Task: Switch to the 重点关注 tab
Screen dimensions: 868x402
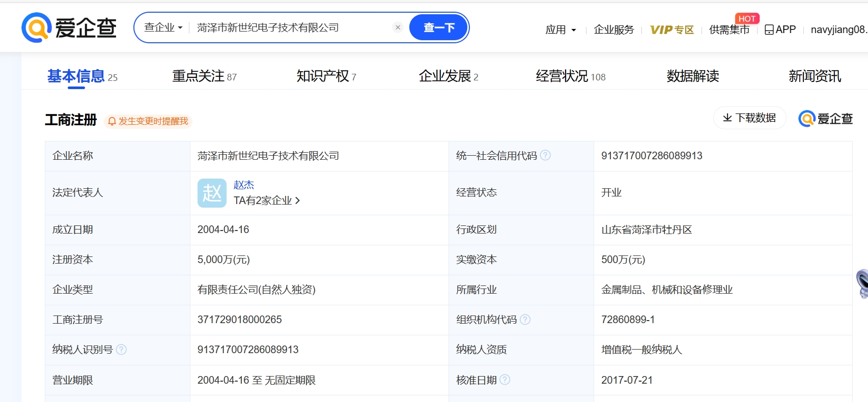Action: tap(204, 76)
